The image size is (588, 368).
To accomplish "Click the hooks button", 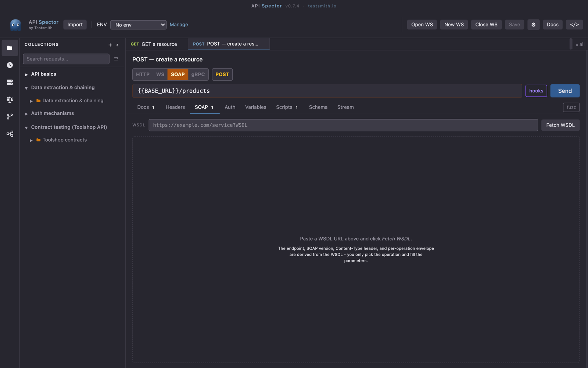I will coord(536,91).
